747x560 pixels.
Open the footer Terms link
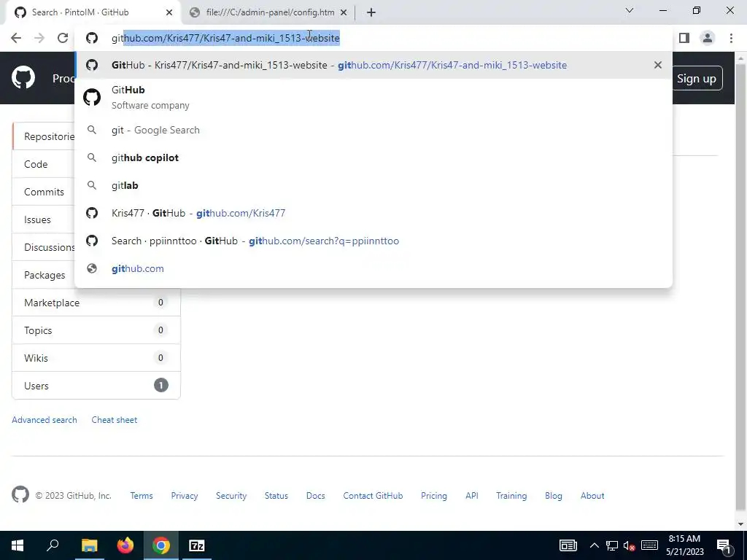coord(142,496)
